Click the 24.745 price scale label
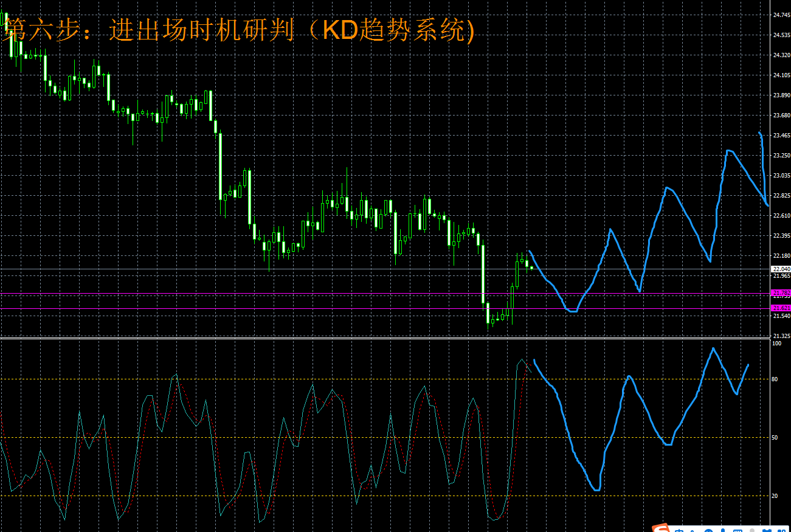Screen dimensions: 791x532 click(x=780, y=15)
